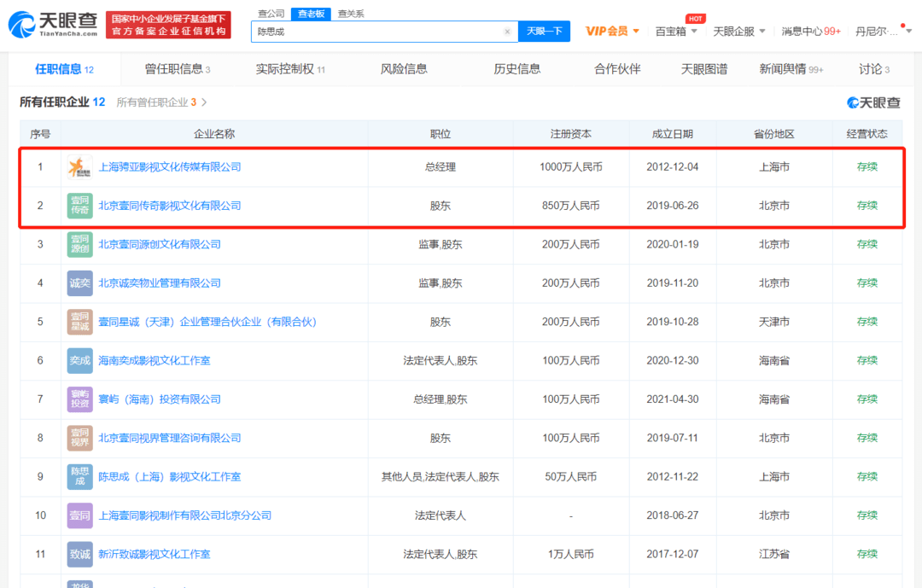
Task: Click the 致诚 company logo
Action: (80, 554)
